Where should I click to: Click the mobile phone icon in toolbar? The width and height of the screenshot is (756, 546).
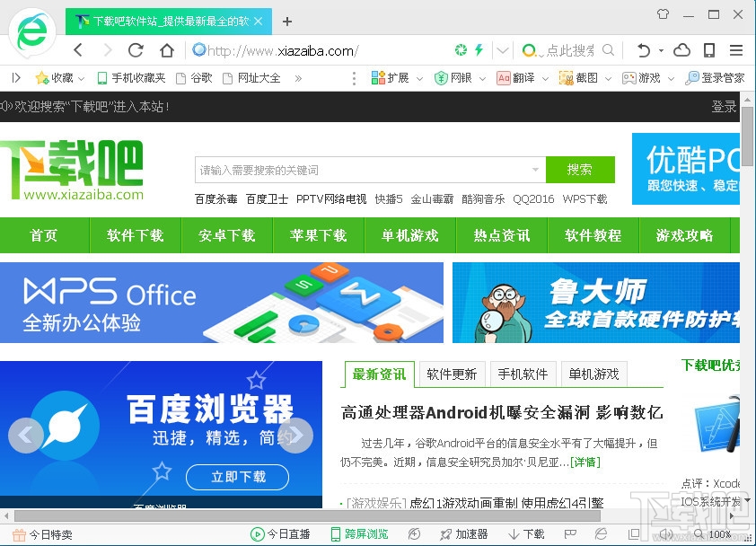click(x=709, y=49)
